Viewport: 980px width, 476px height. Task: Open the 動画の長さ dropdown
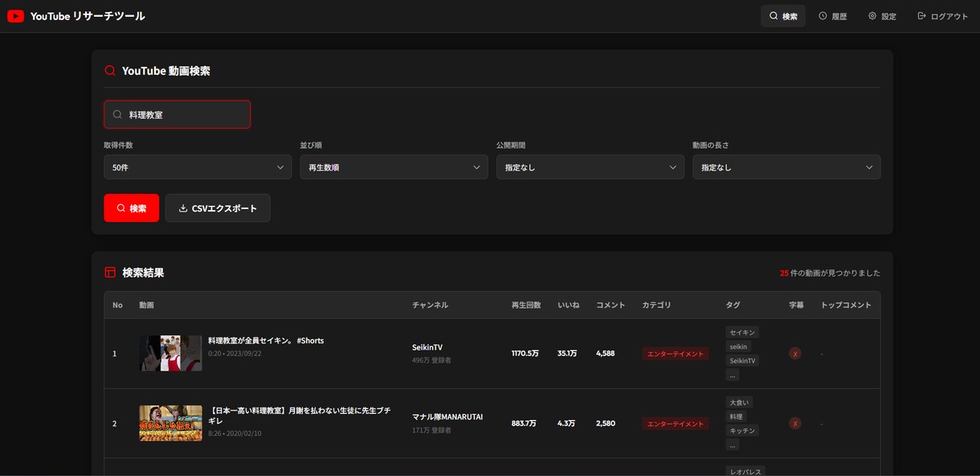pyautogui.click(x=786, y=167)
